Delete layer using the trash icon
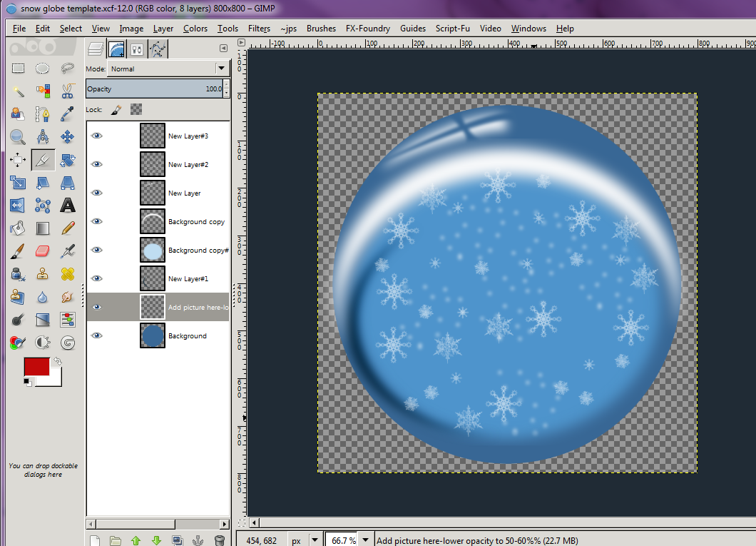756x546 pixels. pos(220,540)
